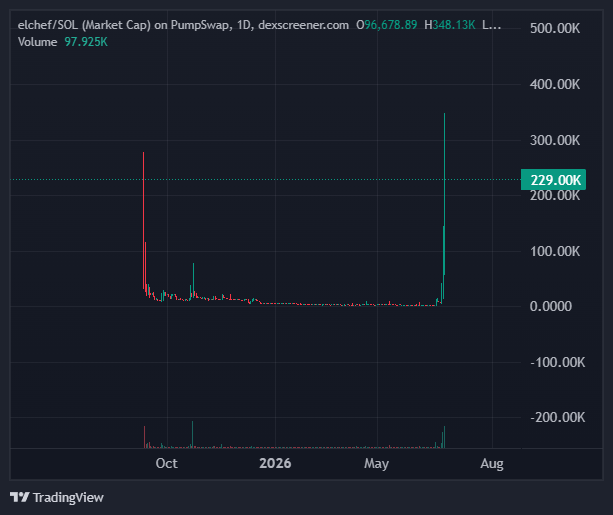
Task: Click the -100.00K price axis label
Action: coord(557,362)
